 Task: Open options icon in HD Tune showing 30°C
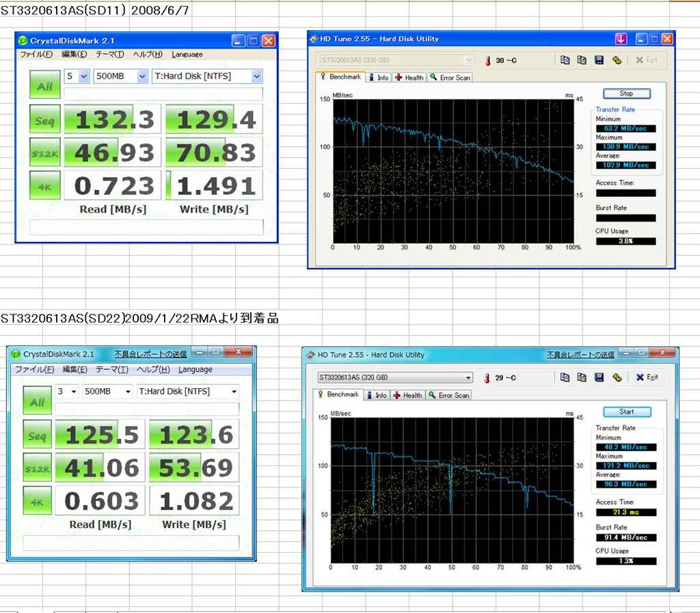(616, 60)
